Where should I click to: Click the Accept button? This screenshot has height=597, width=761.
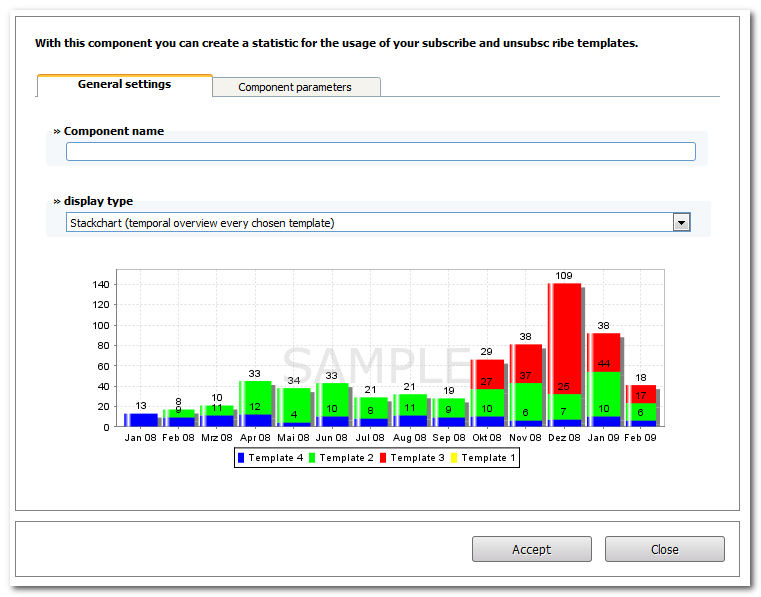[531, 549]
